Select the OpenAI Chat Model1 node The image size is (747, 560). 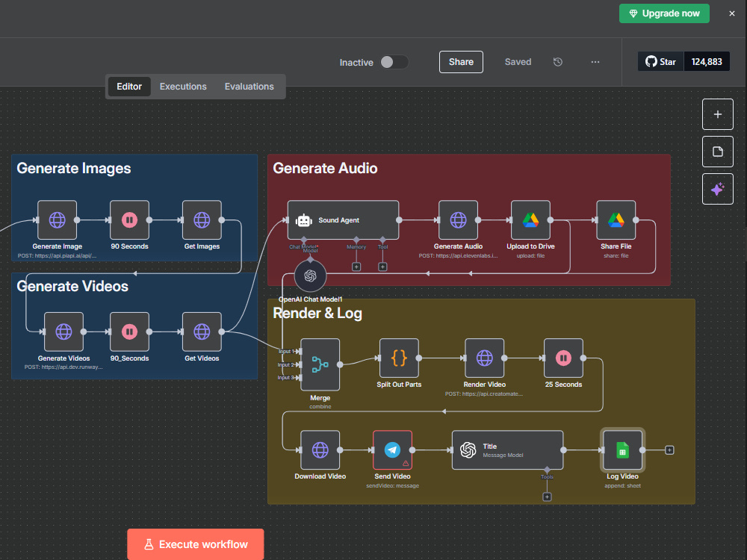point(310,276)
